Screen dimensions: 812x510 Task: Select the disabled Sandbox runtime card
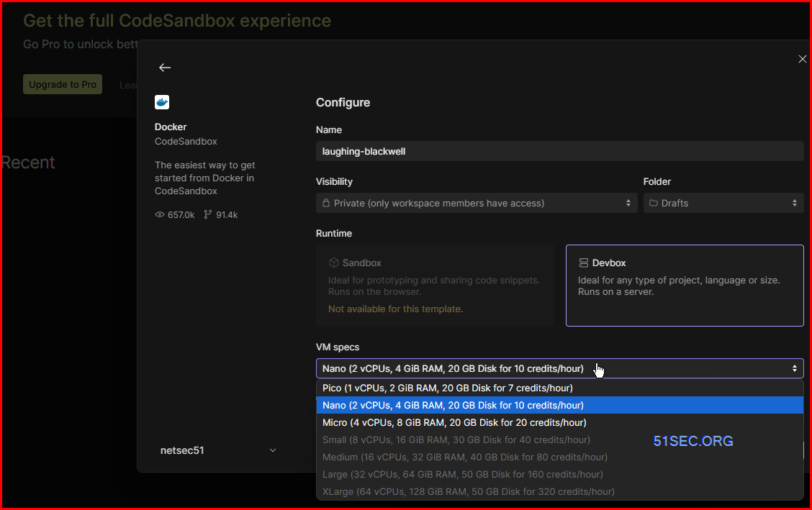pos(435,286)
